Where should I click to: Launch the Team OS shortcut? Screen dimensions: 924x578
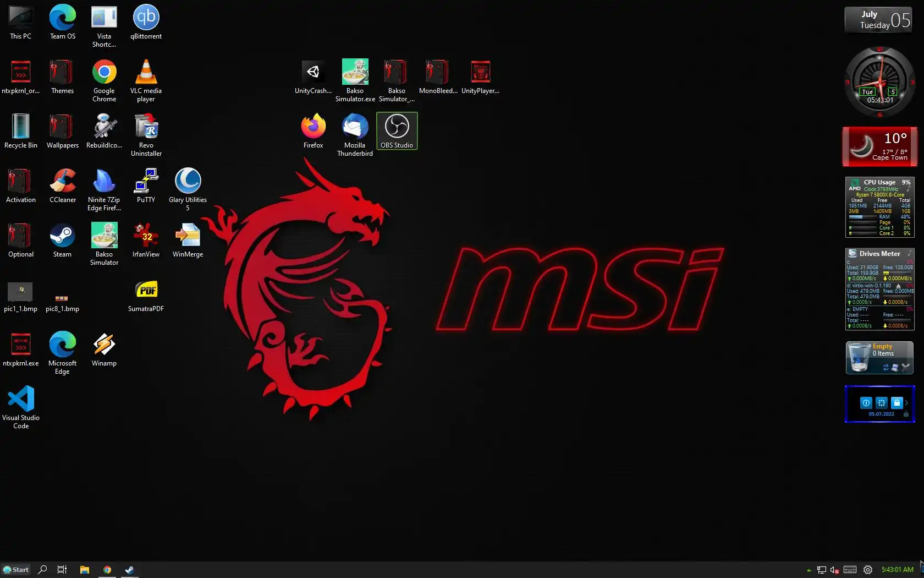63,23
